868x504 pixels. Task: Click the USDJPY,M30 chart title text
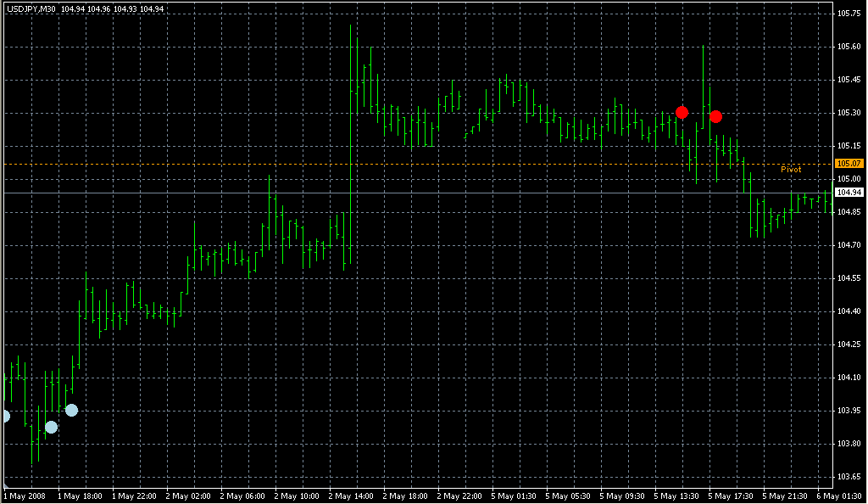31,8
